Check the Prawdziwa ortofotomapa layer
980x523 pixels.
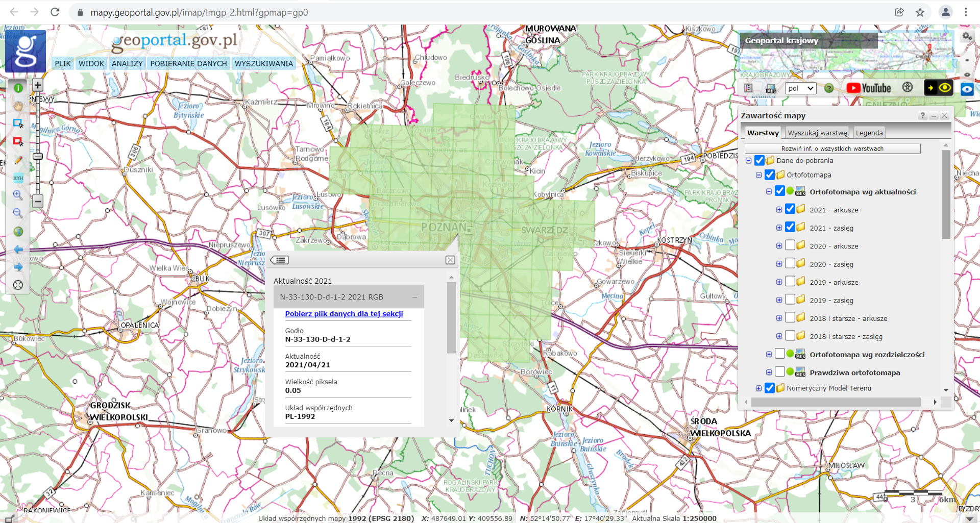(780, 372)
